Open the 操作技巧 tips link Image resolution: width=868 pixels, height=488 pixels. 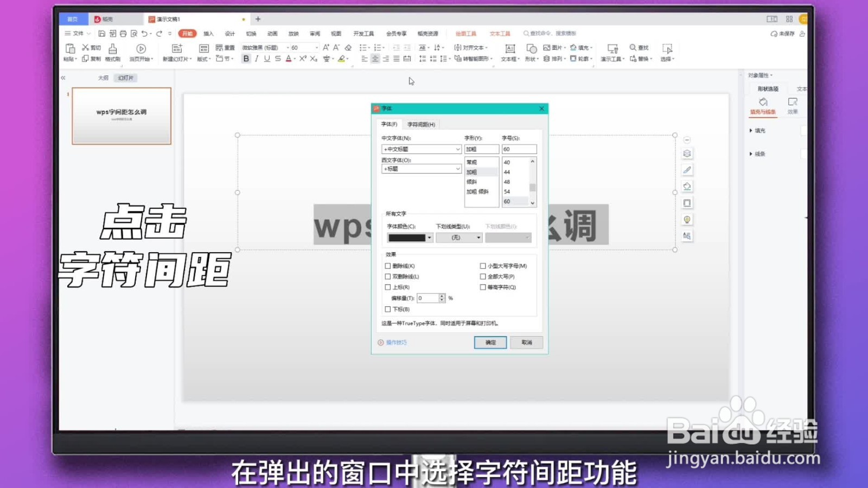coord(394,342)
